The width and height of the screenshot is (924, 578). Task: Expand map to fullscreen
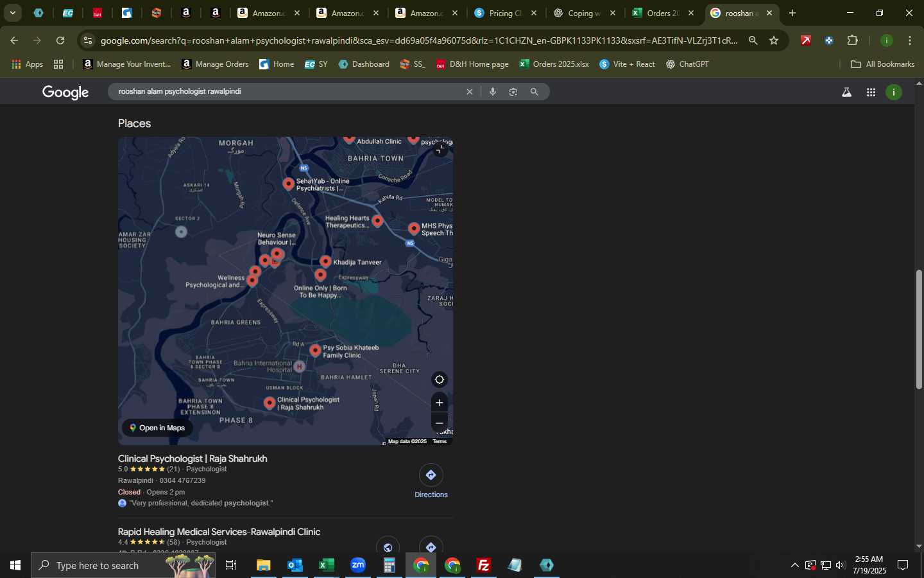[x=440, y=149]
